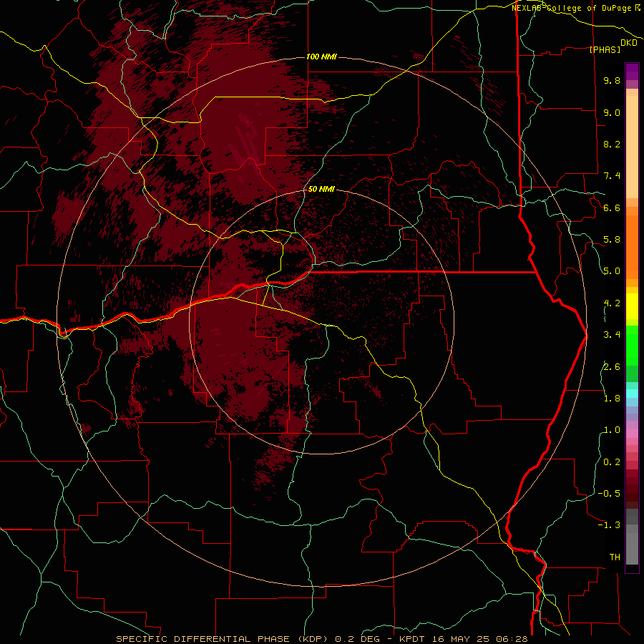Pick the pink segment of the color scale
Viewport: 644px width, 644px height.
(632, 434)
